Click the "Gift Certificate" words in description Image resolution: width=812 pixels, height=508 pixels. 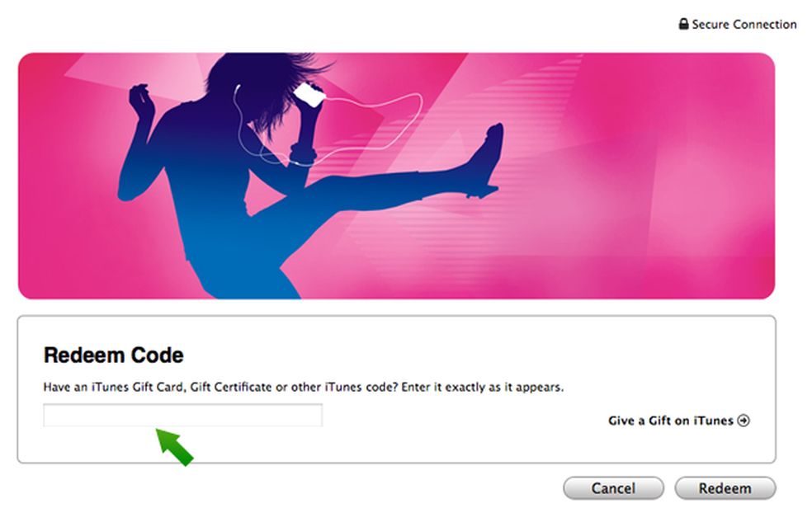231,387
